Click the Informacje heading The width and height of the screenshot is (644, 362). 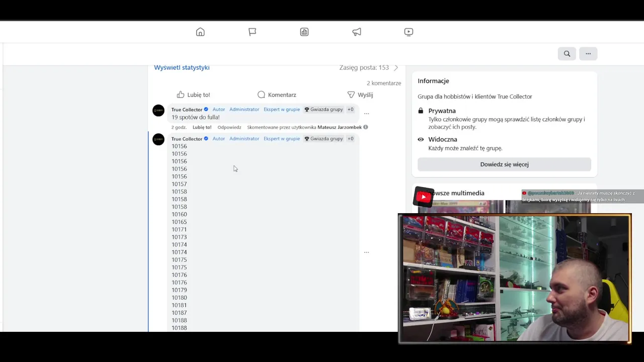click(433, 81)
